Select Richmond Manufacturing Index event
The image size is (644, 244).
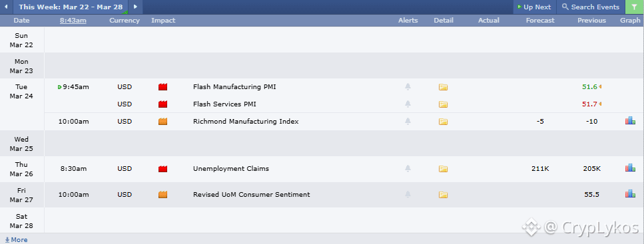246,122
